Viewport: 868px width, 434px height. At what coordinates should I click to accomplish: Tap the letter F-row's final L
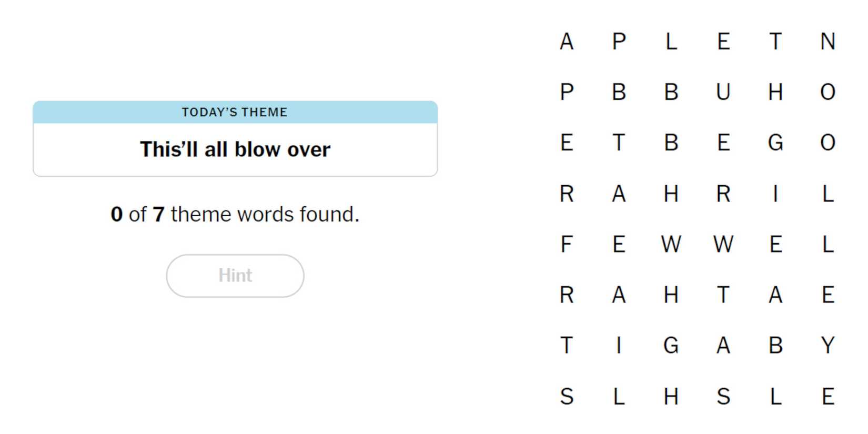pyautogui.click(x=827, y=244)
